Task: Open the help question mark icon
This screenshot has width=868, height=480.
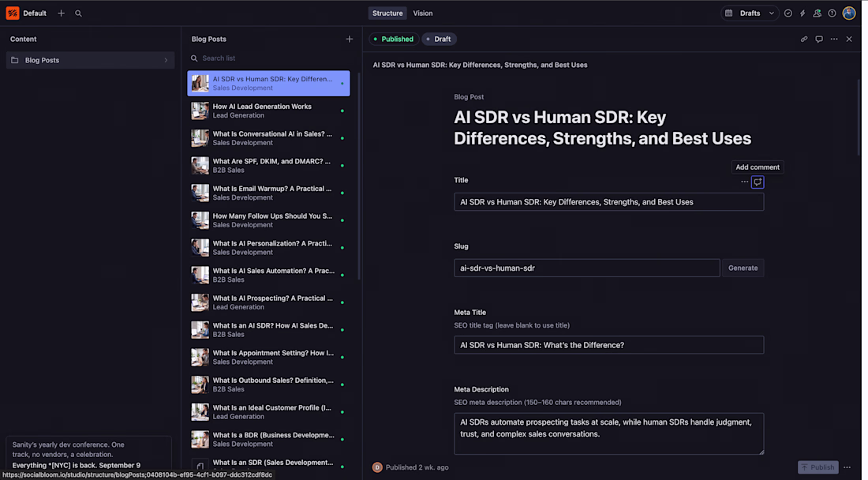Action: tap(832, 13)
